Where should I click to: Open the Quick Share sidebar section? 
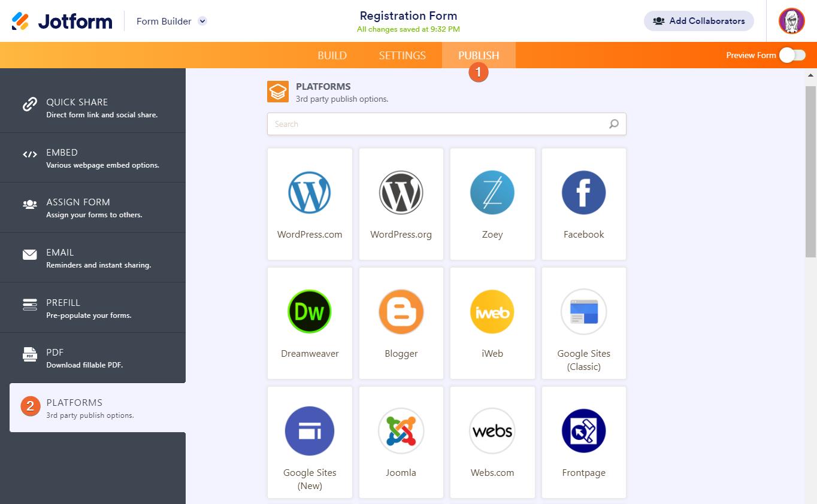click(93, 108)
